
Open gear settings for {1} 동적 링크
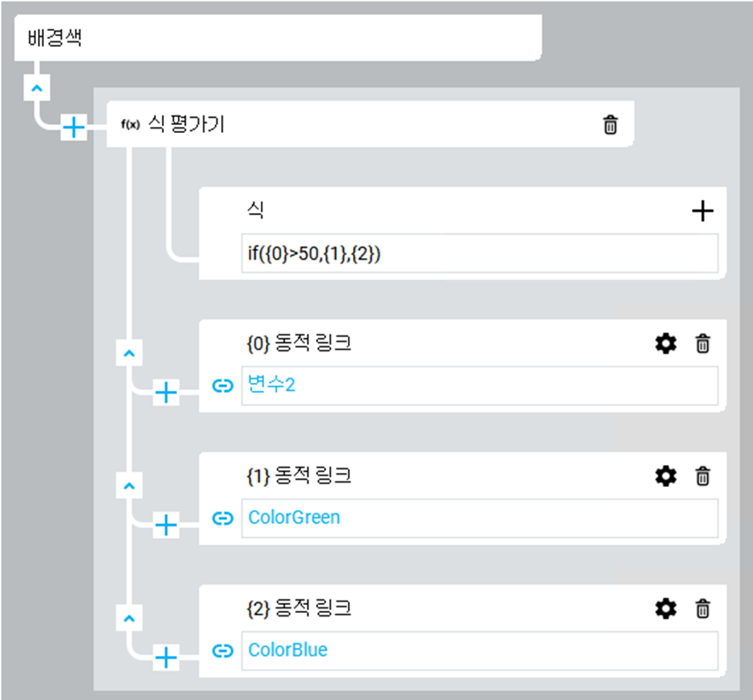coord(666,476)
